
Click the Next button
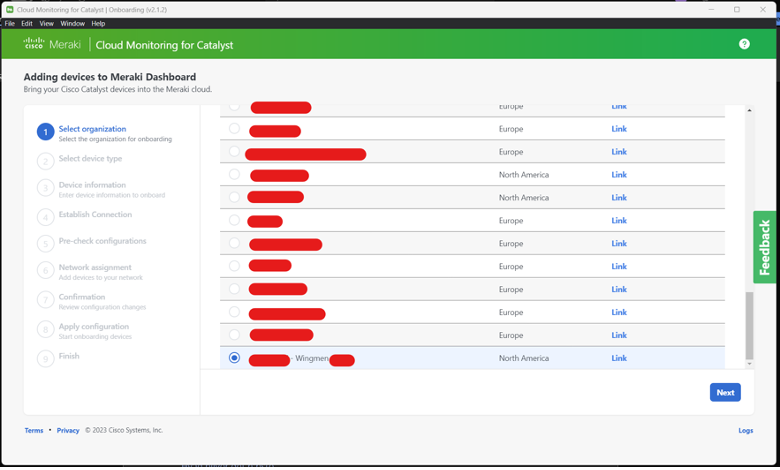pyautogui.click(x=725, y=392)
